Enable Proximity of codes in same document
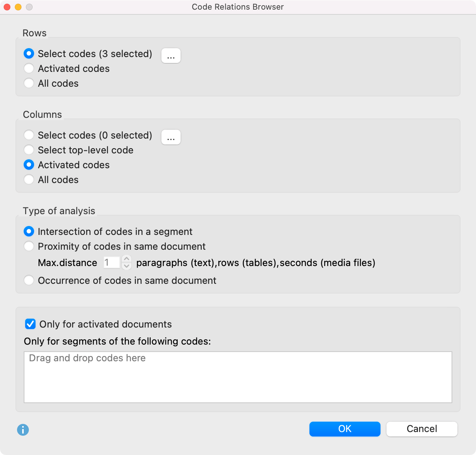Image resolution: width=476 pixels, height=455 pixels. [x=29, y=246]
